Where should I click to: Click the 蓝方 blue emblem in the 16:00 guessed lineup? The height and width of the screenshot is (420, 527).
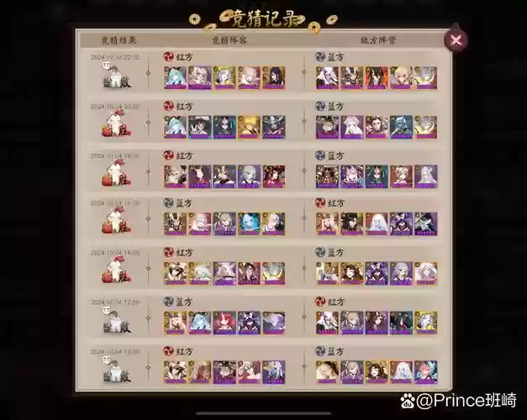[168, 202]
